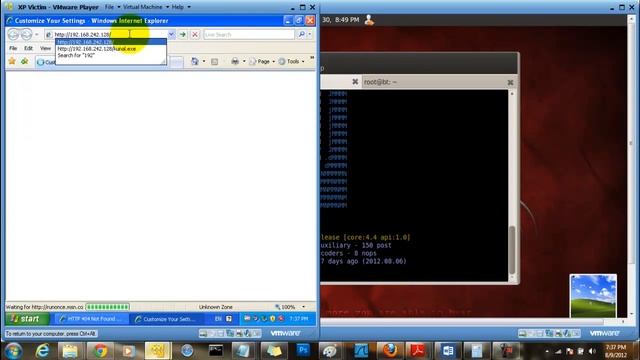The width and height of the screenshot is (640, 360).
Task: Click the Home icon in command bar
Action: 195,61
